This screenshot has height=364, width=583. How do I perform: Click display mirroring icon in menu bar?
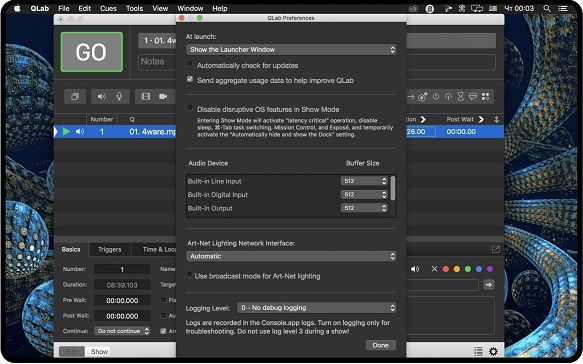477,8
